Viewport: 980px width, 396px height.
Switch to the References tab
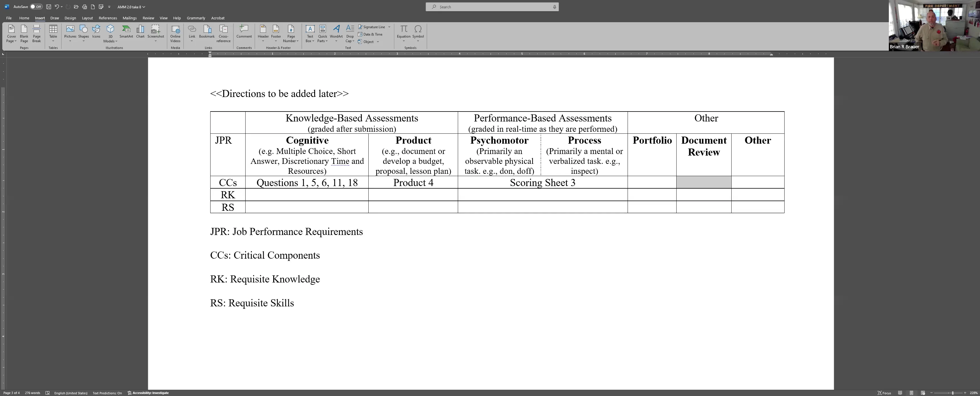pos(108,18)
